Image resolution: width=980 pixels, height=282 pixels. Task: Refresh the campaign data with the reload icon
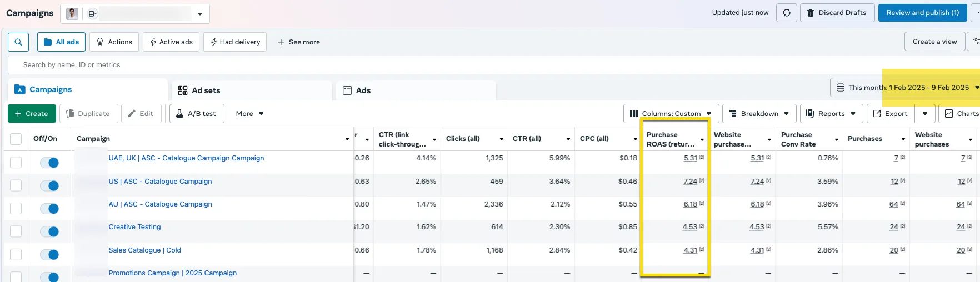pos(787,13)
